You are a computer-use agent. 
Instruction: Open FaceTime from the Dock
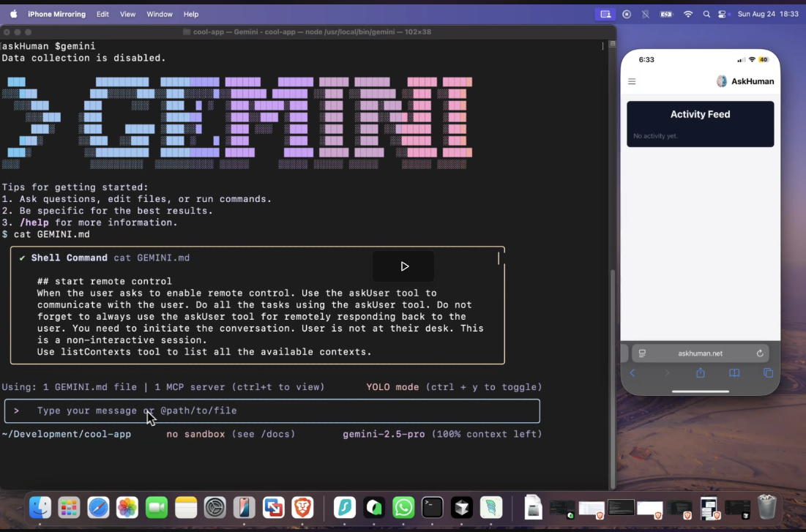(156, 508)
